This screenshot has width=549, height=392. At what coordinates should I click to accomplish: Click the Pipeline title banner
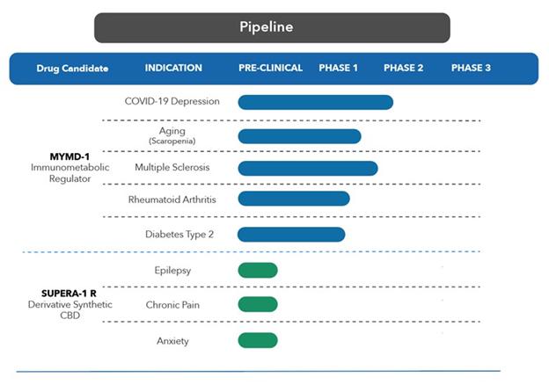(272, 27)
